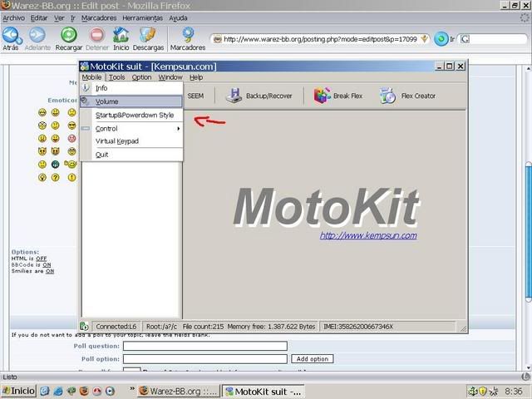The height and width of the screenshot is (399, 532).
Task: Click the SEEM toolbar item in MotoKit
Action: 195,96
